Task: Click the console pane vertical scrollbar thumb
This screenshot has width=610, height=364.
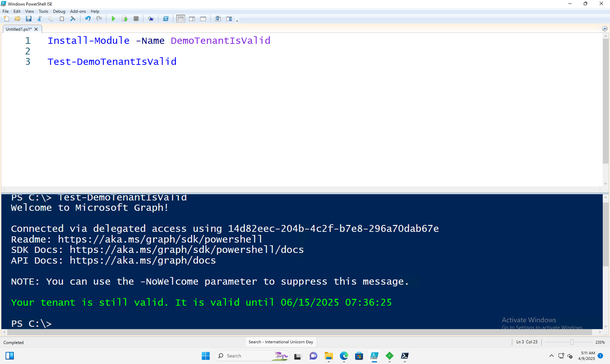Action: coord(606,234)
